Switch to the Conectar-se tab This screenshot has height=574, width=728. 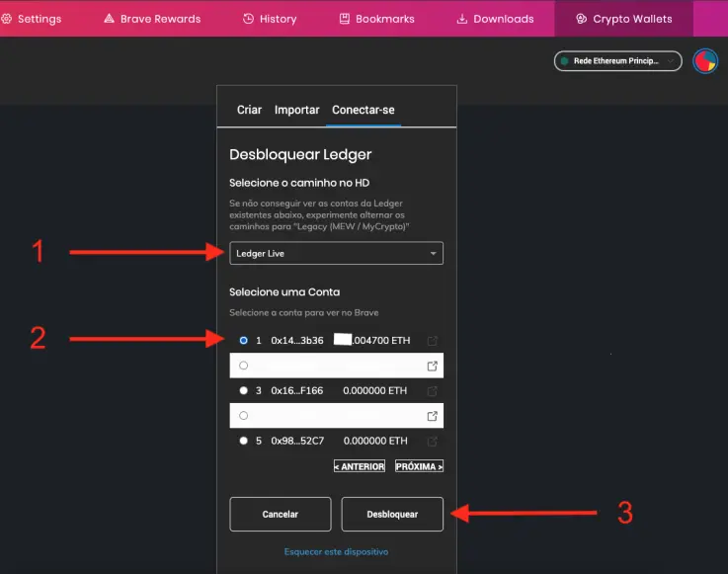click(x=364, y=110)
